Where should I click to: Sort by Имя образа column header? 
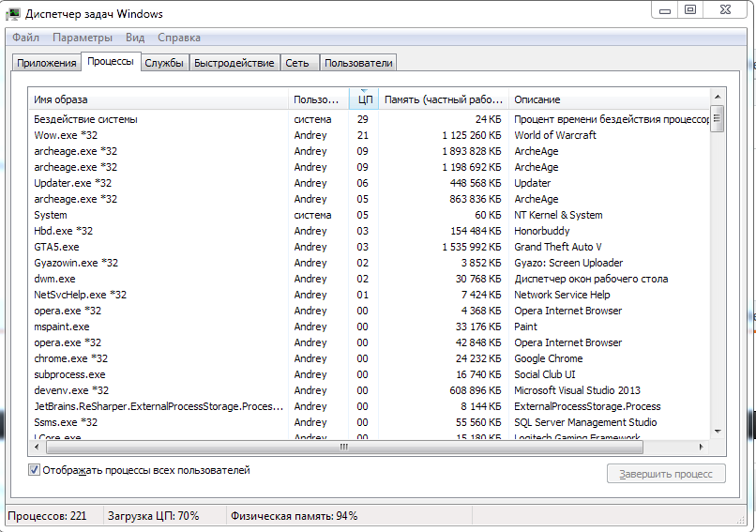coord(159,99)
